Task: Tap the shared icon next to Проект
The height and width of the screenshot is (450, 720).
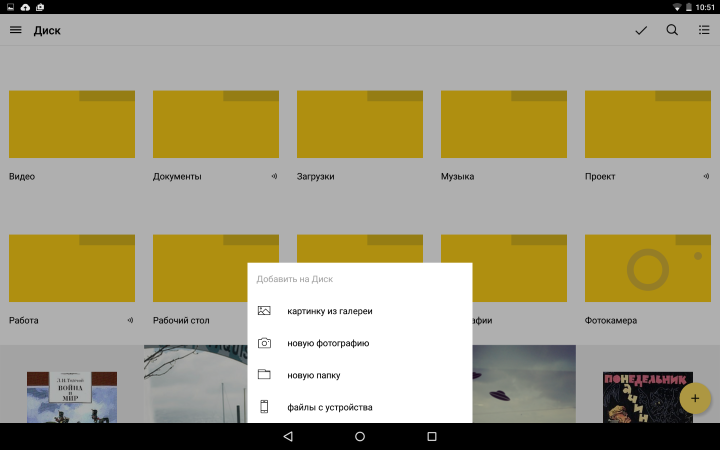Action: click(706, 176)
